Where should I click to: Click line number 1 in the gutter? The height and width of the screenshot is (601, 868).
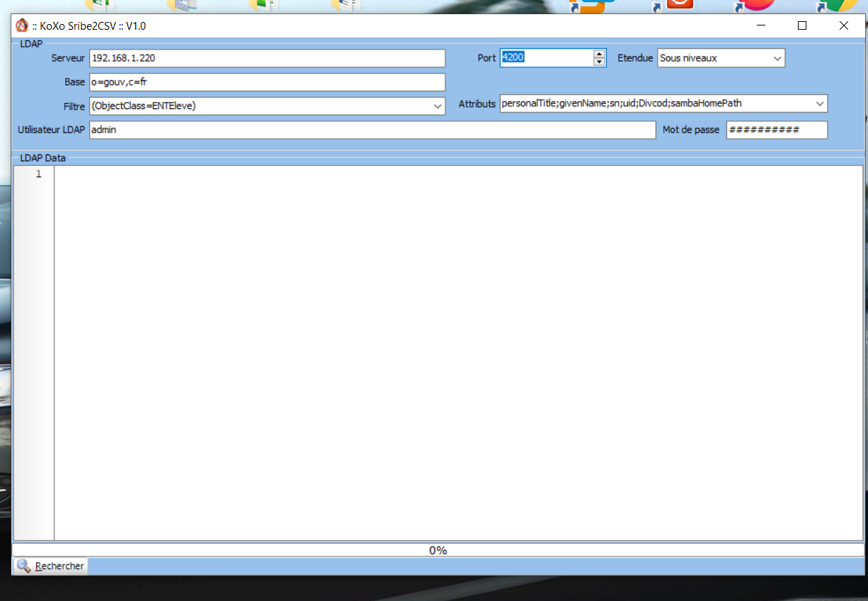39,174
